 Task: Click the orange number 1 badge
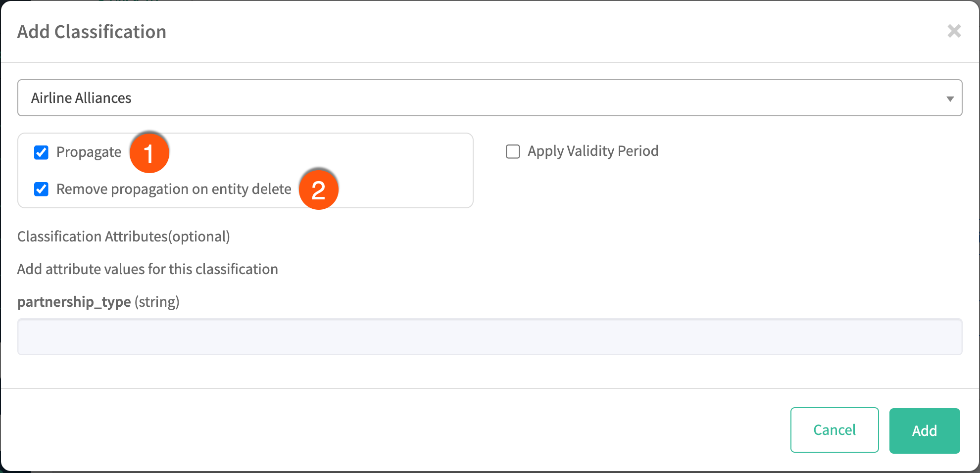point(149,153)
